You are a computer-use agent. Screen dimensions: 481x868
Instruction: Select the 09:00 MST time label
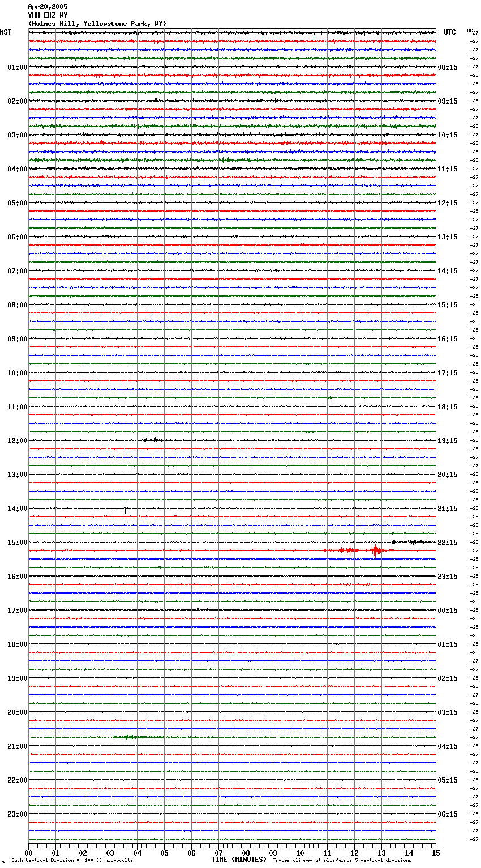pyautogui.click(x=18, y=339)
